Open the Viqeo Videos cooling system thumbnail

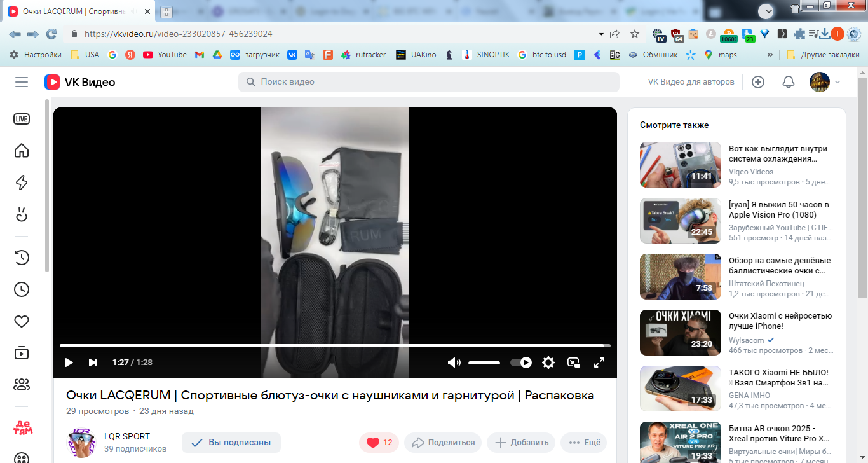tap(681, 164)
